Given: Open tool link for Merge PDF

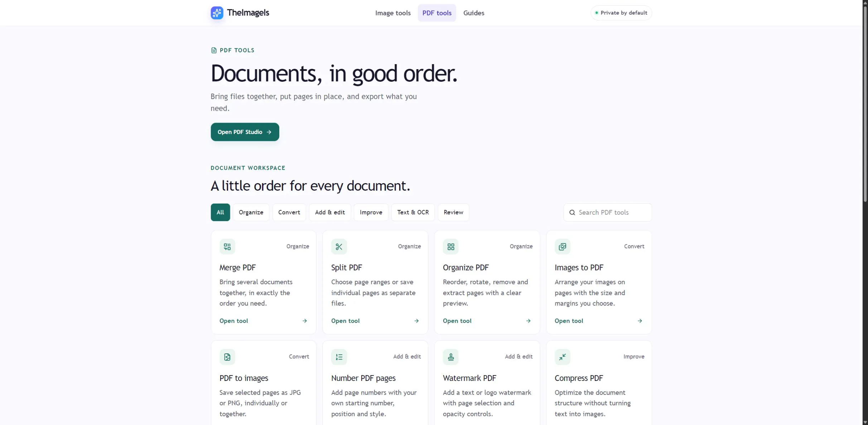Looking at the screenshot, I should (234, 321).
